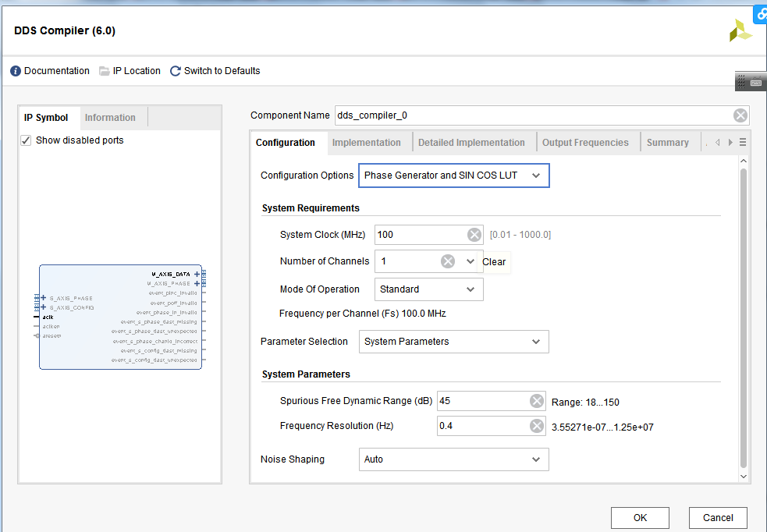
Task: Click event_s_phase_tlast_unexpected port label
Action: pyautogui.click(x=154, y=331)
